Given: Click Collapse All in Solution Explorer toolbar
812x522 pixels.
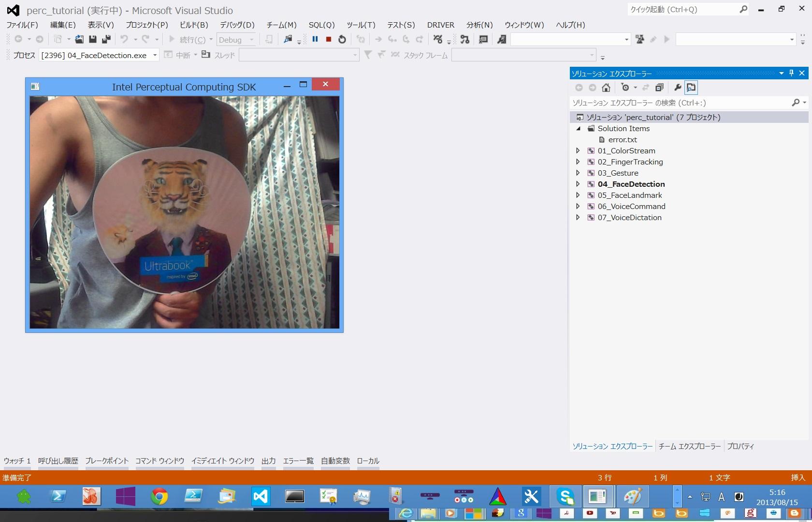Looking at the screenshot, I should [x=659, y=88].
